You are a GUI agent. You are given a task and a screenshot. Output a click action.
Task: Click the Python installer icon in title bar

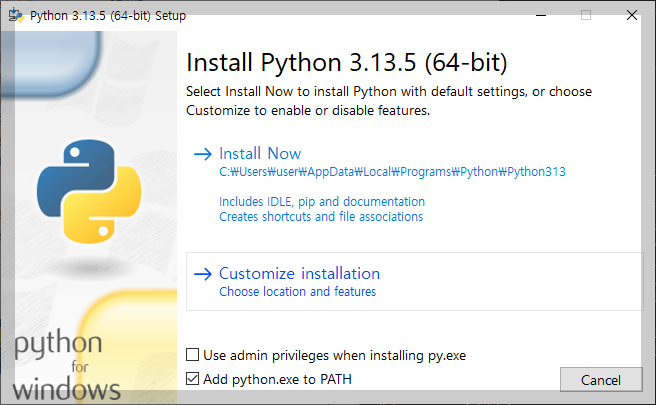pos(16,15)
